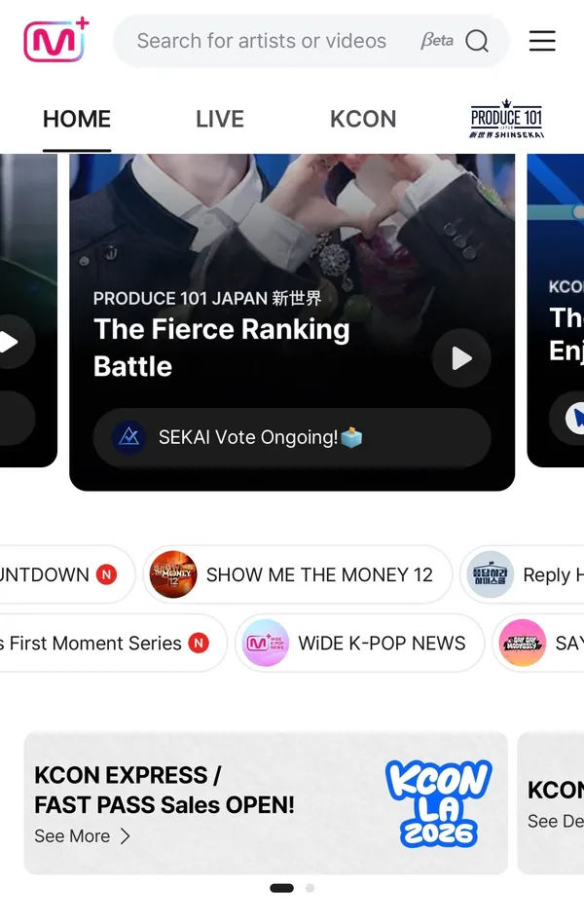
Task: Select the second banner pagination dot
Action: tap(310, 888)
